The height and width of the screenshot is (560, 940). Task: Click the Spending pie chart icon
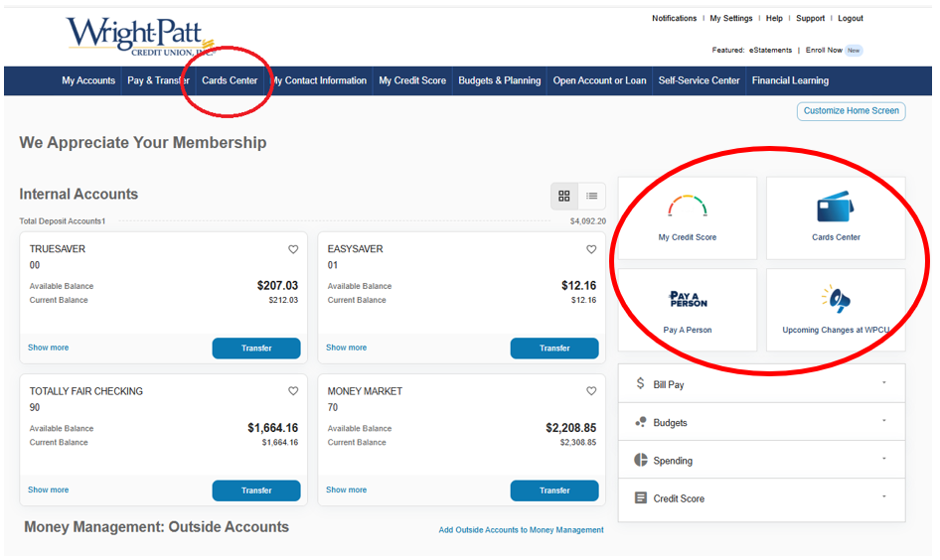(x=641, y=460)
